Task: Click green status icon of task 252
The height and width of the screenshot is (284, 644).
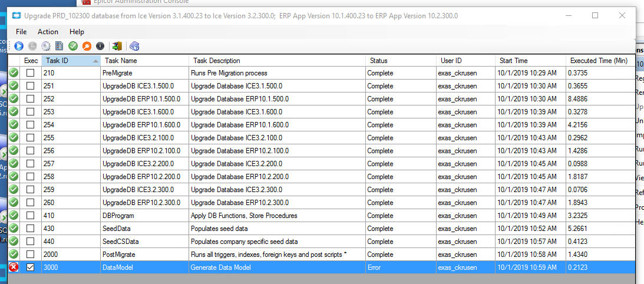Action: point(14,98)
